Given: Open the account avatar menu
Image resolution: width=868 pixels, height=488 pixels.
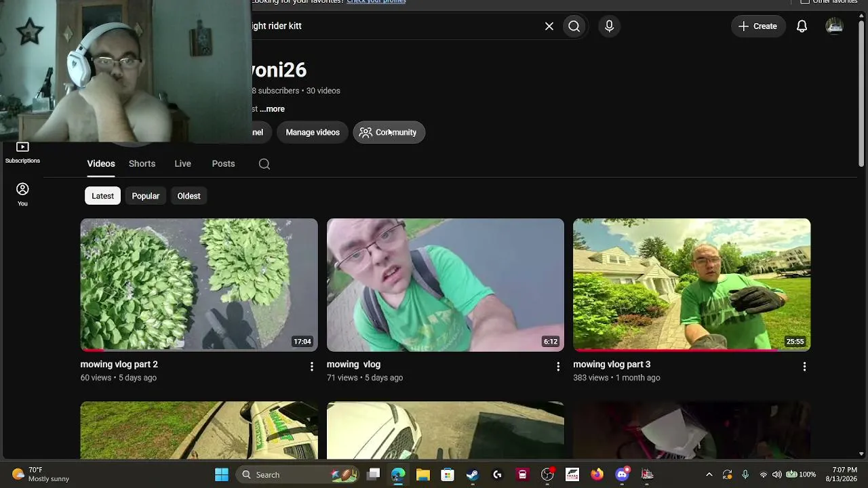Looking at the screenshot, I should tap(835, 26).
